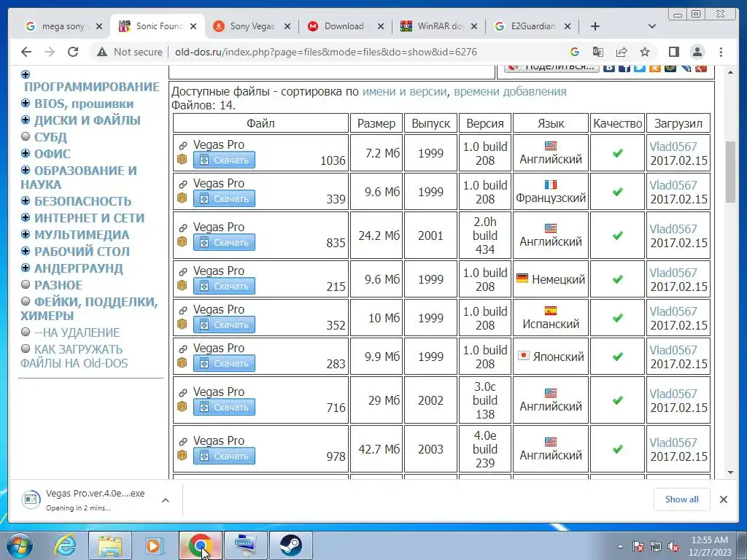Switch to the Download tab
The width and height of the screenshot is (747, 560).
(345, 26)
